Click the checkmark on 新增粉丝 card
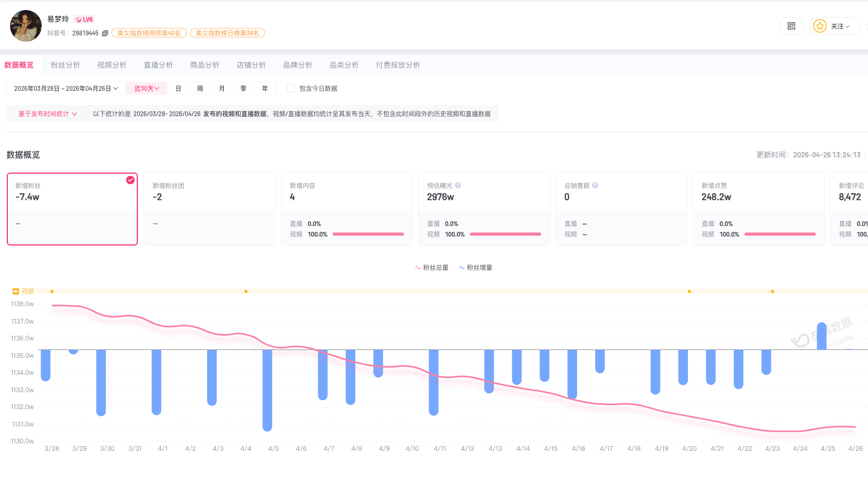Screen dimensions: 868x483 130,180
